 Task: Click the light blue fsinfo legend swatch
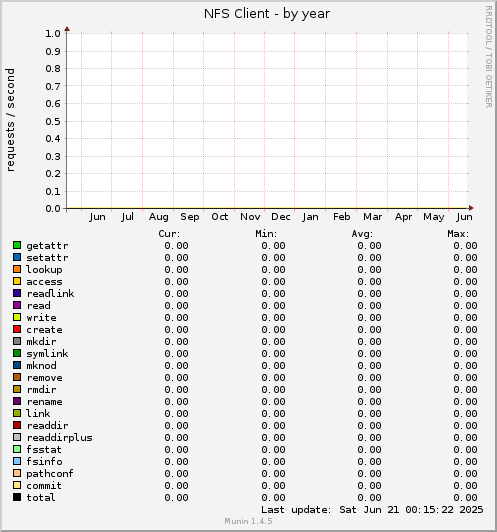click(17, 461)
